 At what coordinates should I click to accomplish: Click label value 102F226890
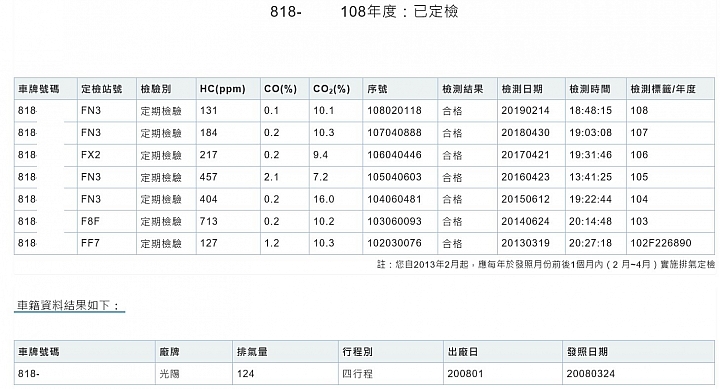click(x=661, y=243)
